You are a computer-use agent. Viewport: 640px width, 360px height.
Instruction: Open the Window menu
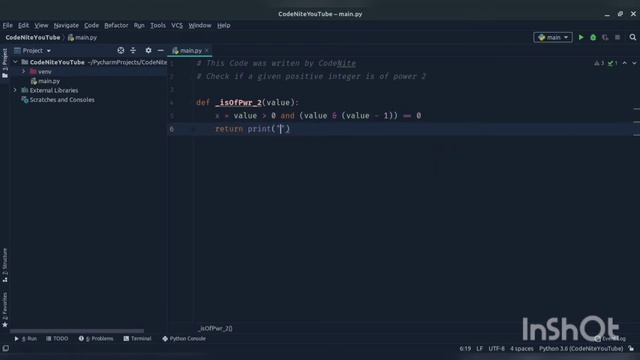pyautogui.click(x=200, y=25)
